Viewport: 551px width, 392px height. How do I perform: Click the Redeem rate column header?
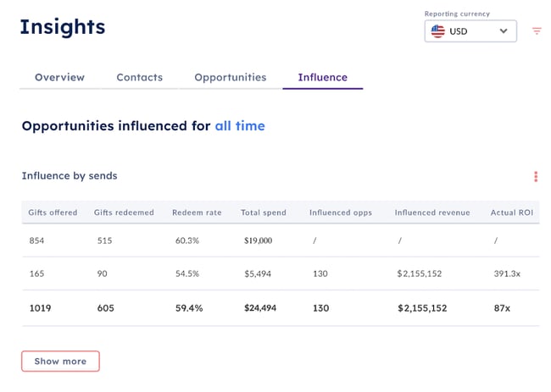(x=196, y=213)
